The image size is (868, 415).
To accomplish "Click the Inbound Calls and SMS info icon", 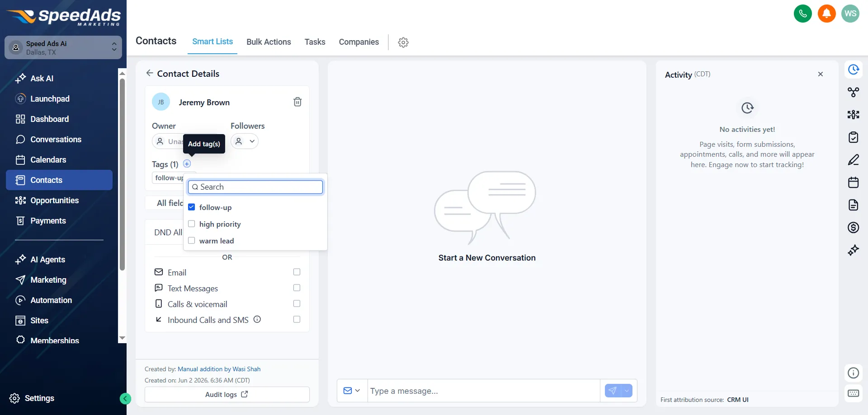I will pyautogui.click(x=257, y=319).
